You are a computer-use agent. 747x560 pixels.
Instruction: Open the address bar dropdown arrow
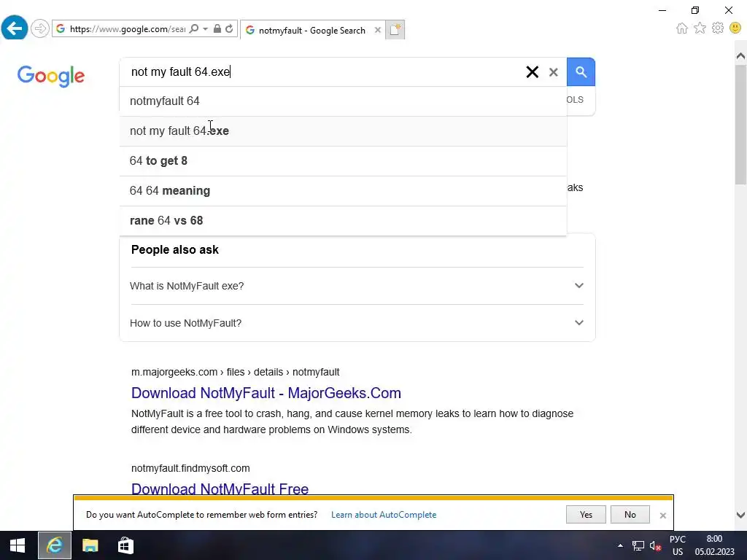(205, 29)
